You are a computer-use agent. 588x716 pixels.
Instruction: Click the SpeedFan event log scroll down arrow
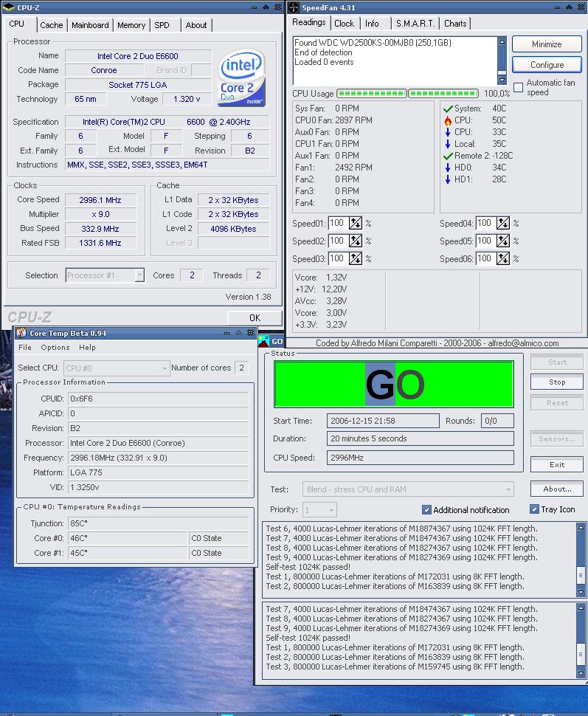[502, 80]
